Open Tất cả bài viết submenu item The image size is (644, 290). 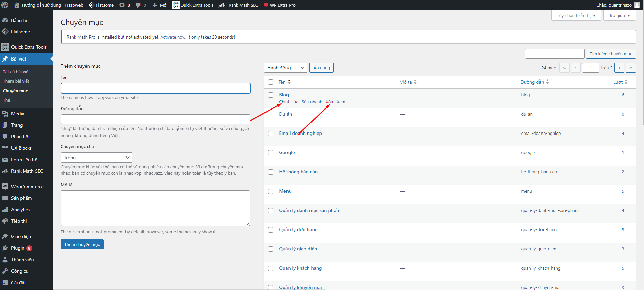[17, 72]
